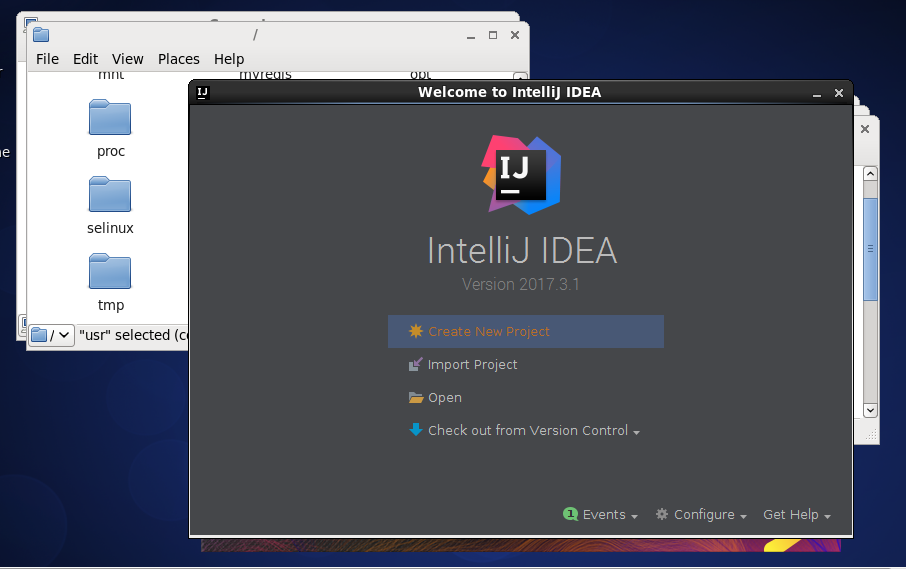
Task: Open the Get Help dropdown
Action: [x=797, y=515]
